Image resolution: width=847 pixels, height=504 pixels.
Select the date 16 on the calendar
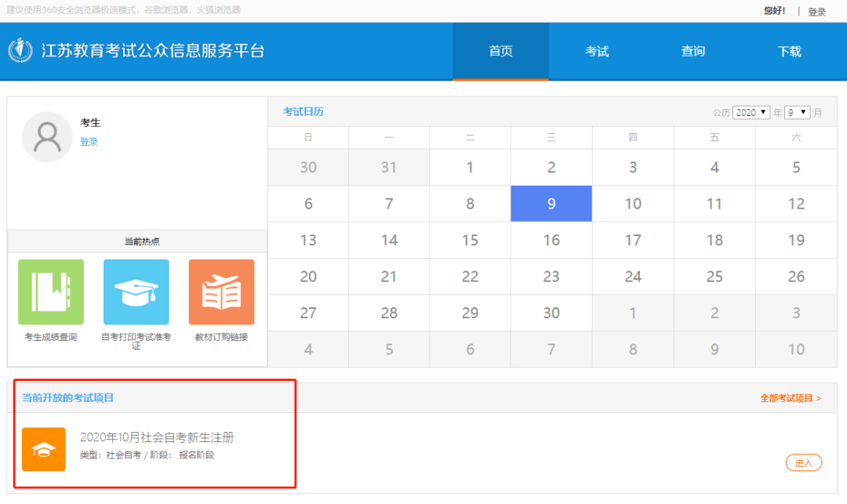point(551,240)
